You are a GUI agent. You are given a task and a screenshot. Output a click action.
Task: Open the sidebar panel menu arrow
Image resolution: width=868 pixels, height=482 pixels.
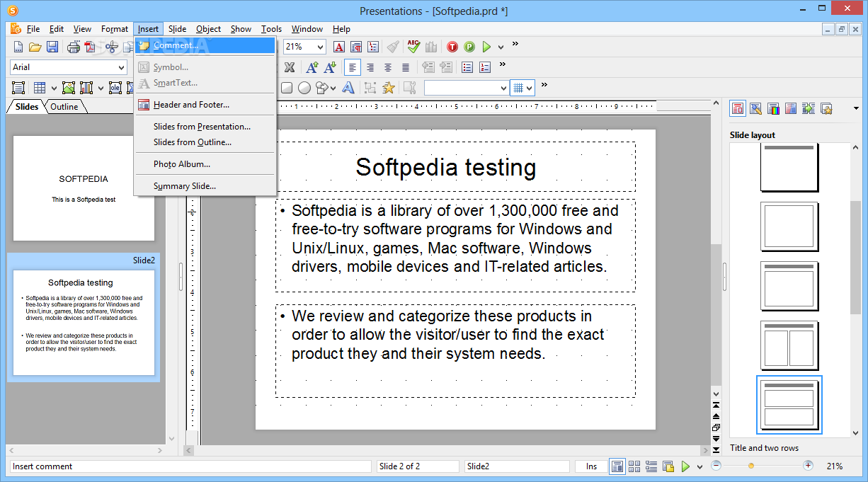point(856,108)
